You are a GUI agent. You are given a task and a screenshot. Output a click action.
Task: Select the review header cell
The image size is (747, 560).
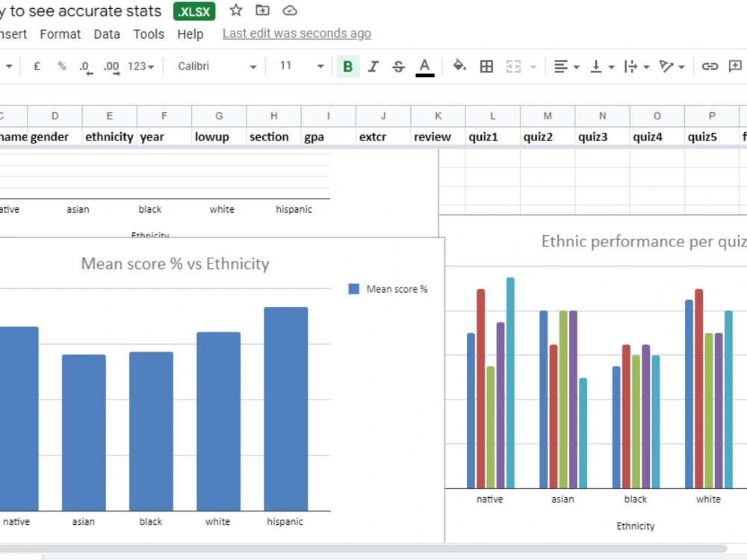[438, 137]
